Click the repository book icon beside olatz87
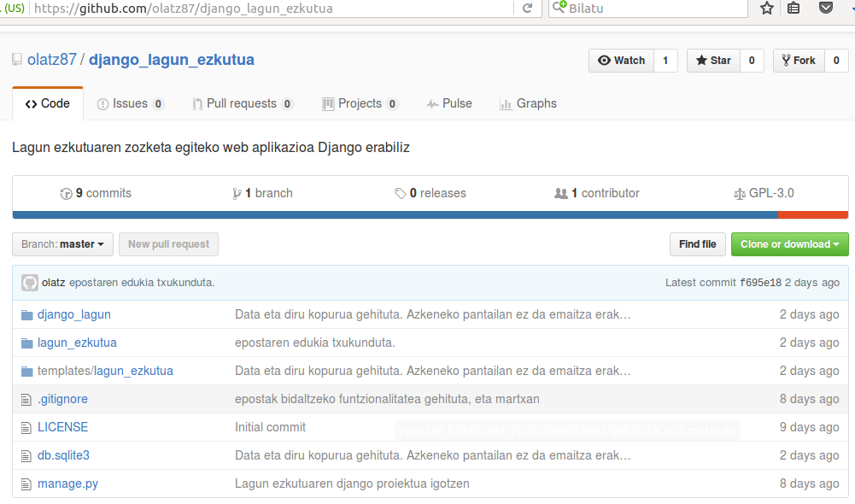The image size is (855, 504). [x=17, y=60]
